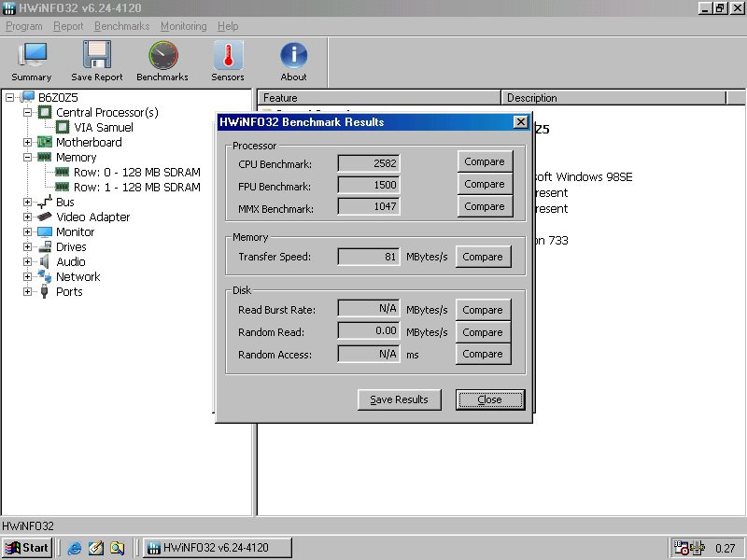Click Internet Explorer quick launch icon

click(x=75, y=548)
